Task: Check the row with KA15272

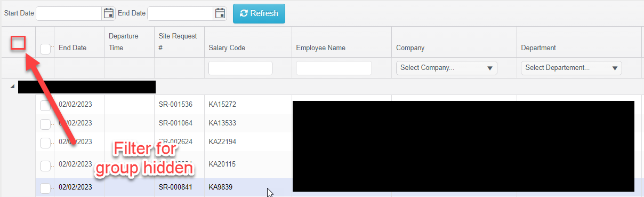Action: coord(45,106)
